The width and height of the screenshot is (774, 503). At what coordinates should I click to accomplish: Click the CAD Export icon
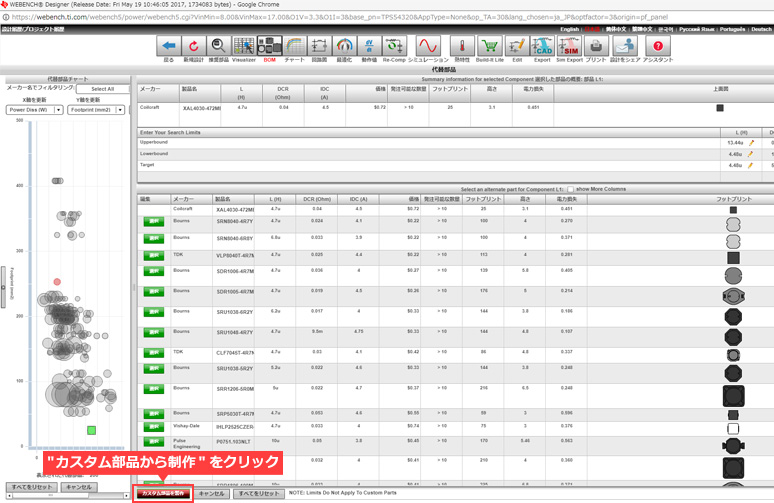(x=542, y=46)
